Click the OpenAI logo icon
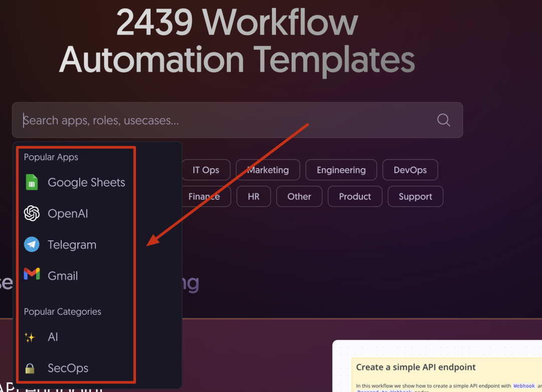This screenshot has height=392, width=542. click(32, 213)
